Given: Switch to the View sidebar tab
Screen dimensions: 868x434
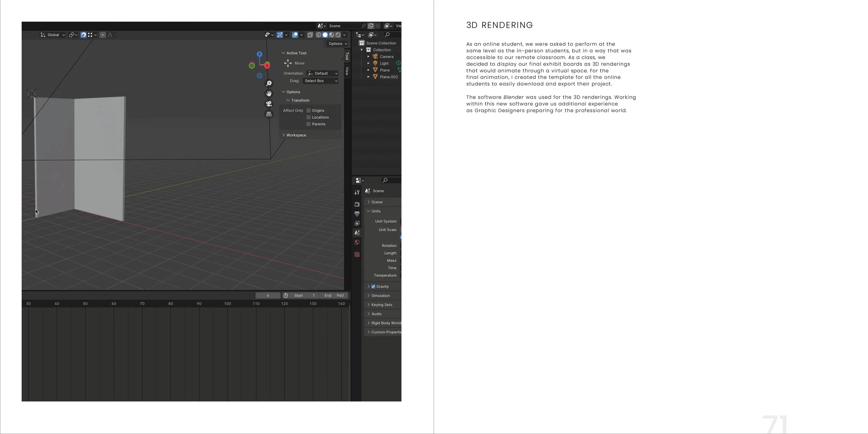Looking at the screenshot, I should 347,71.
